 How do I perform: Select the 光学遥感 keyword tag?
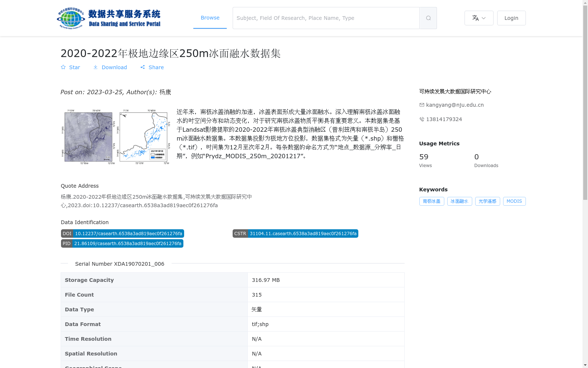487,201
